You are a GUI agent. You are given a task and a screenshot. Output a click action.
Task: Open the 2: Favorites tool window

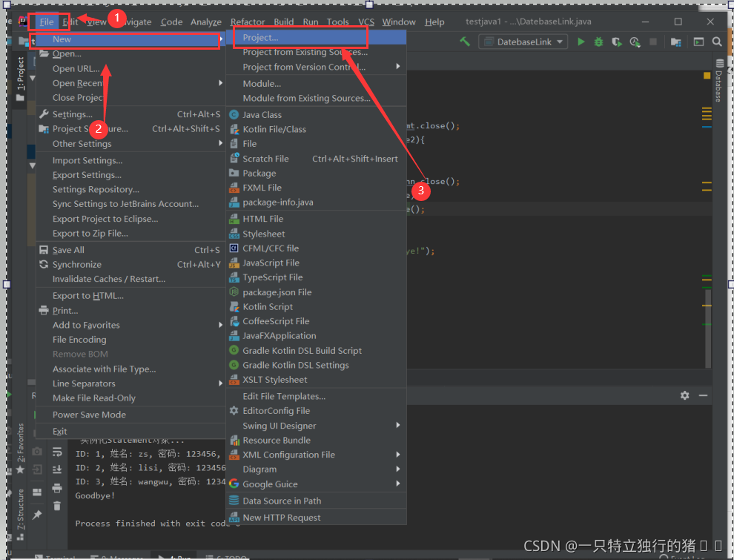20,447
